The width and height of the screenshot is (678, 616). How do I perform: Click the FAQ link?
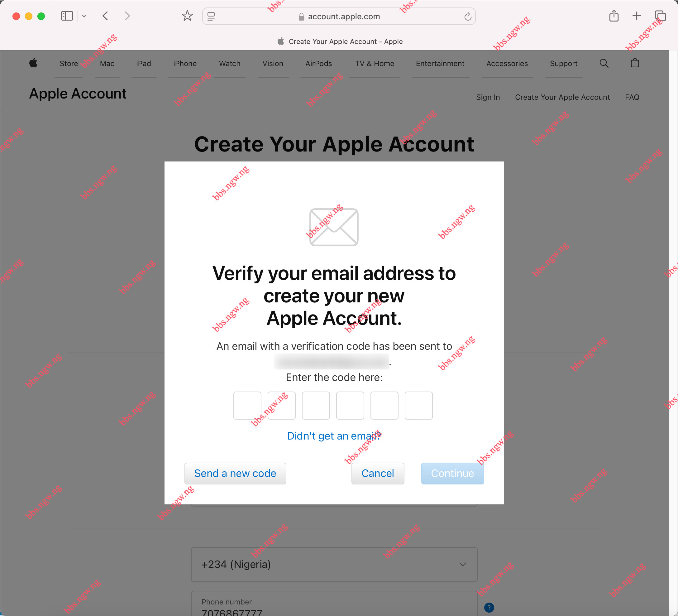coord(632,97)
